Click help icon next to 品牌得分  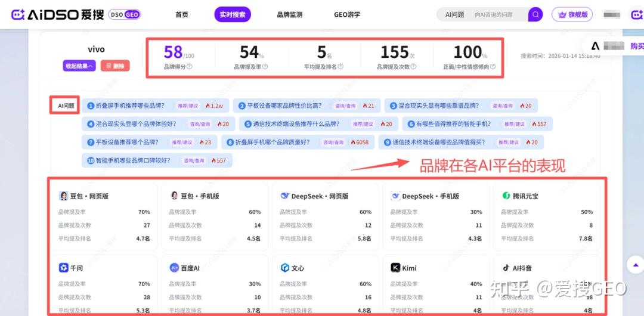pos(190,67)
